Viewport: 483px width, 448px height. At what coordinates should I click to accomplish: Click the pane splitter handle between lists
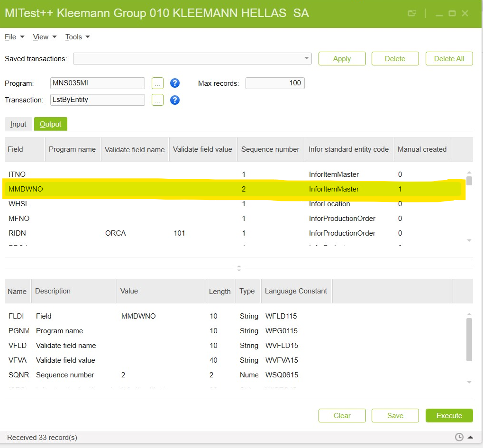(x=239, y=268)
